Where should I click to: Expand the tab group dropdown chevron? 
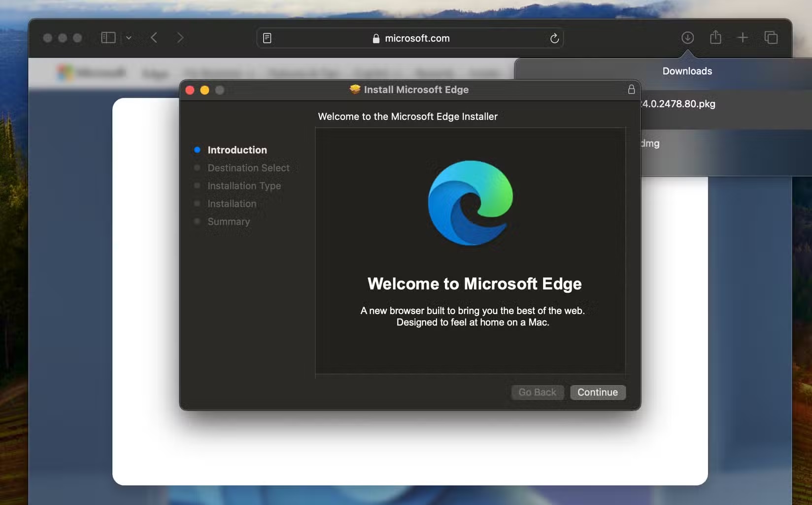129,37
